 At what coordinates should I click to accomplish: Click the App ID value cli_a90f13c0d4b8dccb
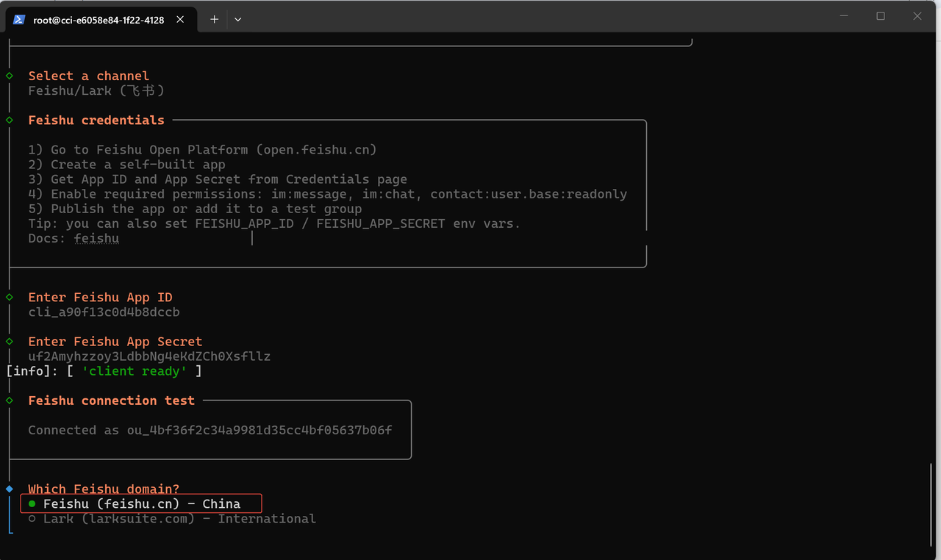104,312
